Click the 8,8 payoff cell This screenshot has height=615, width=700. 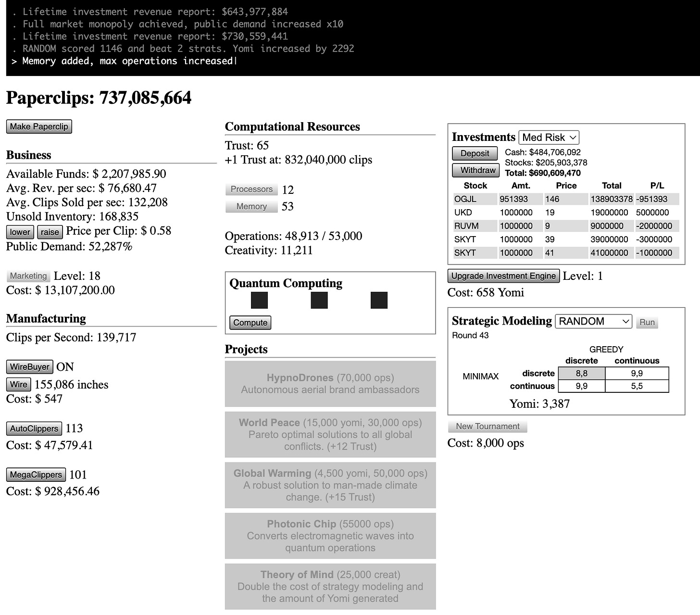[582, 373]
